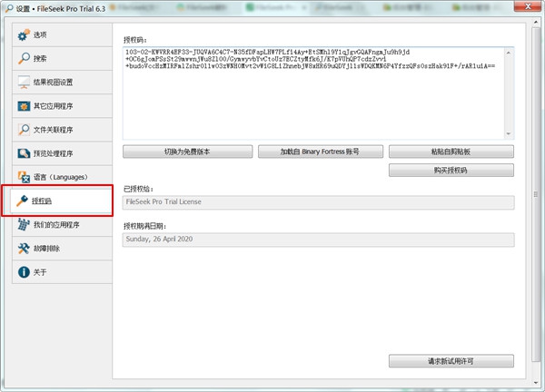The height and width of the screenshot is (392, 545).
Task: Select the 授权码 page label
Action: pos(42,201)
